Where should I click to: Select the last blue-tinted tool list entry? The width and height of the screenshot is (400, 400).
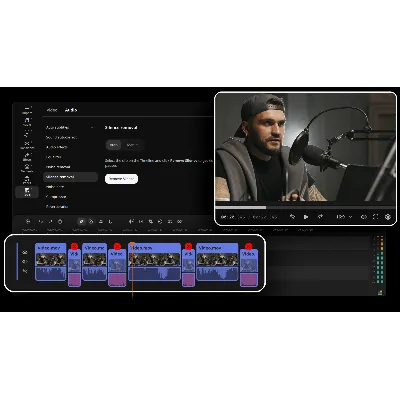tap(57, 207)
